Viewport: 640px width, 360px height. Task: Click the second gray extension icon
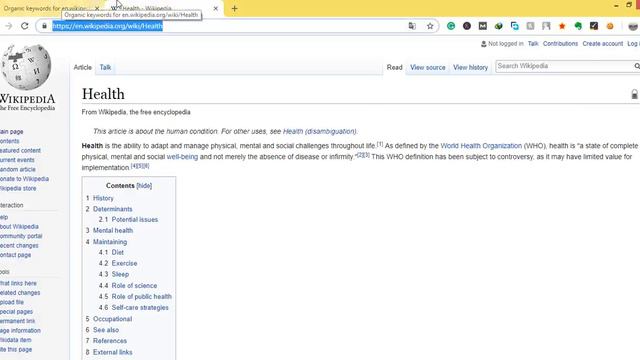click(x=546, y=26)
